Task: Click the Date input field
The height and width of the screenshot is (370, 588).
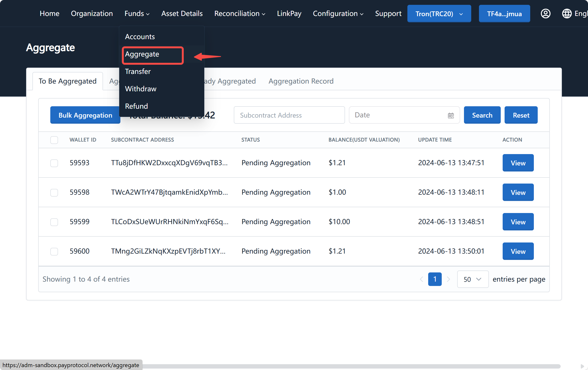Action: tap(404, 115)
